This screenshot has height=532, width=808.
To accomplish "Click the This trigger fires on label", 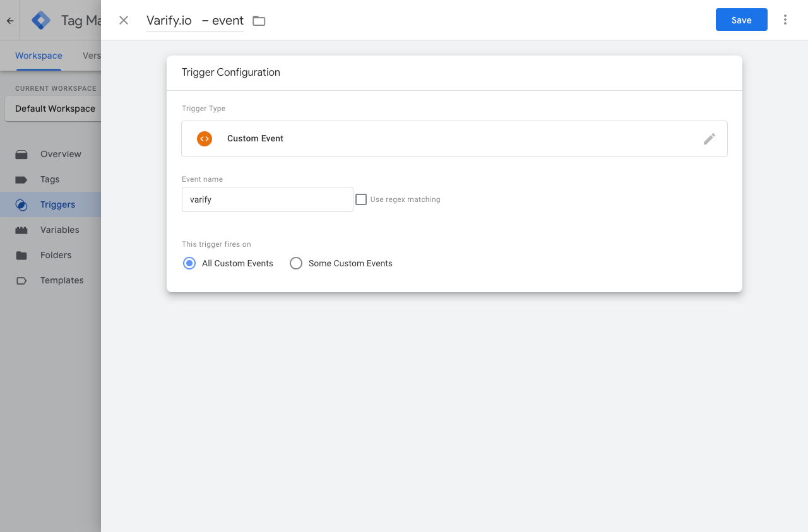I will (217, 244).
